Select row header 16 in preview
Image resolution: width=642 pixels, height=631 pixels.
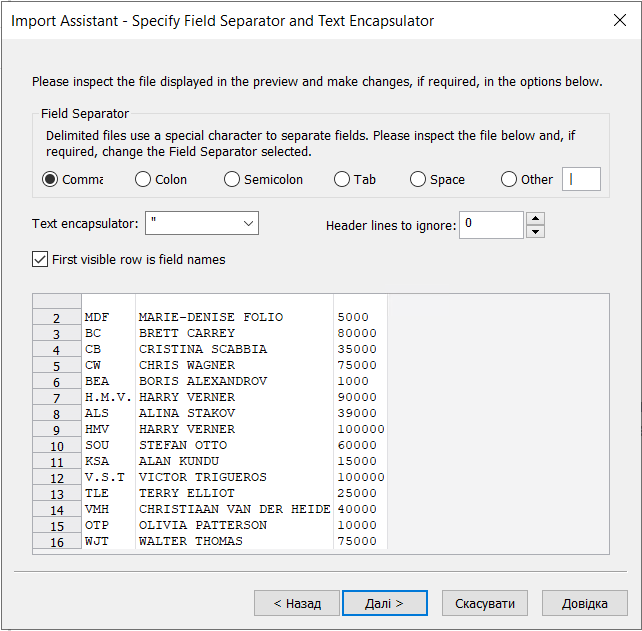[x=57, y=541]
